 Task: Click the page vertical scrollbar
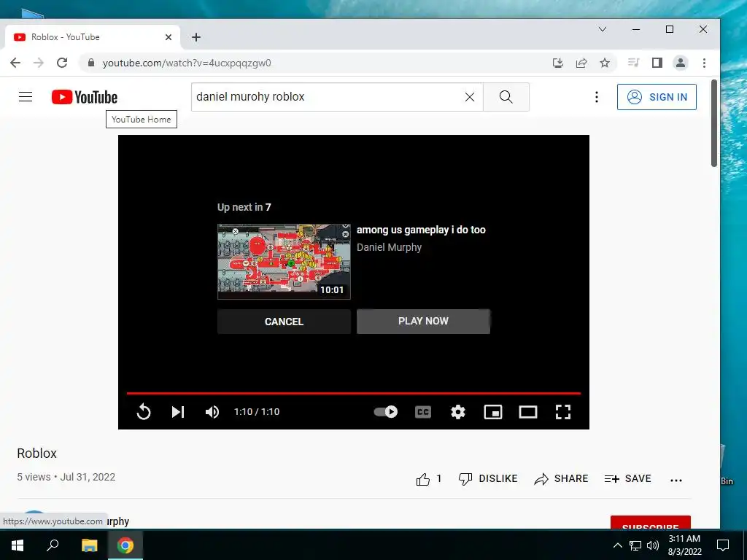(714, 122)
